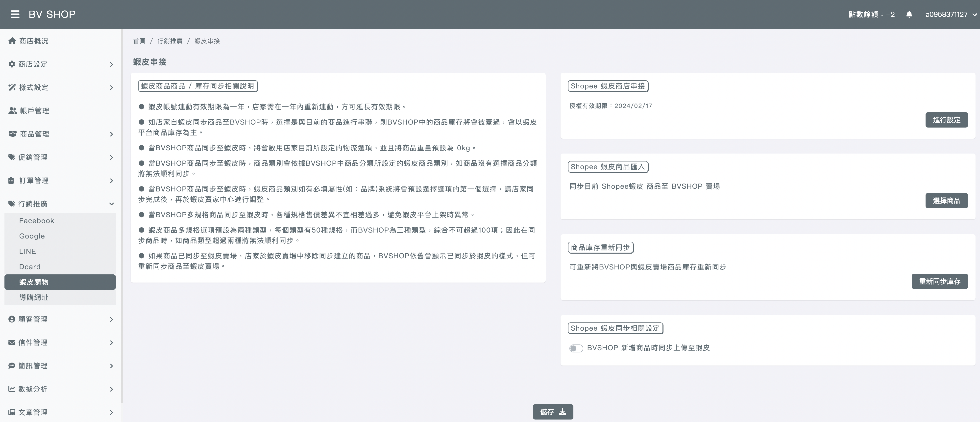Collapse 行銷推廣 chevron
The image size is (980, 422).
pos(111,204)
